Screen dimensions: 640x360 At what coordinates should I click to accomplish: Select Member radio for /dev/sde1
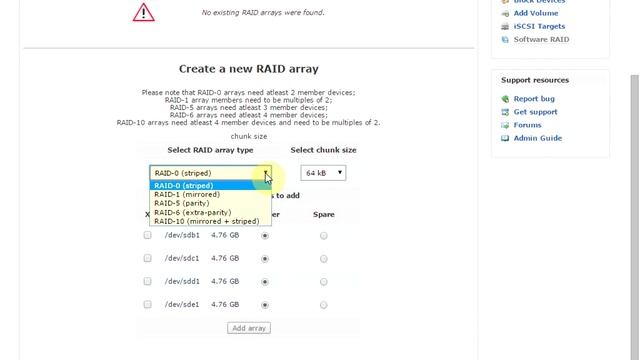click(x=265, y=305)
